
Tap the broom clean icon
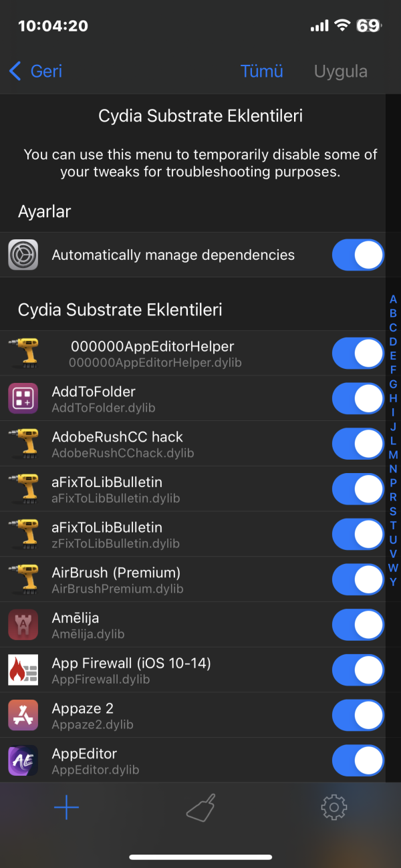coord(200,809)
